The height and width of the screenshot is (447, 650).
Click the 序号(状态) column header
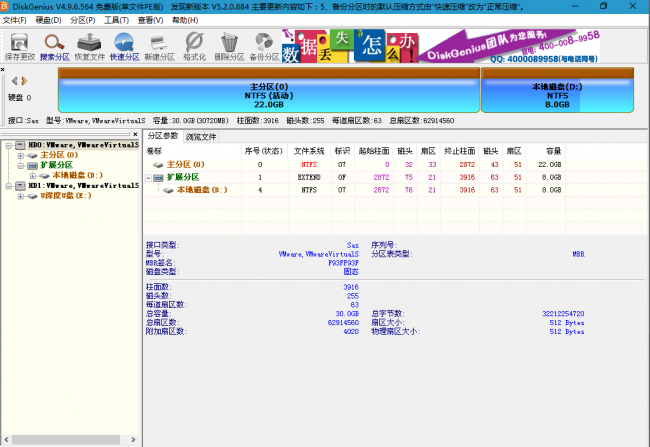pos(264,151)
